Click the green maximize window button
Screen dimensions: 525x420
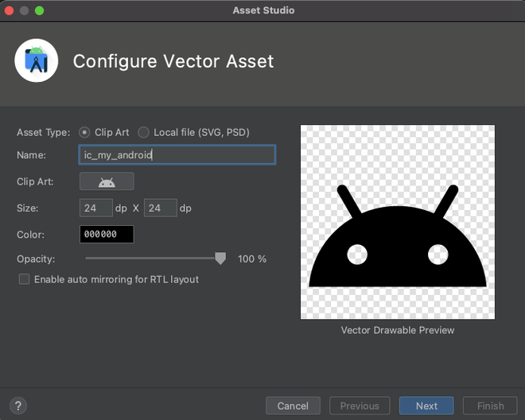[39, 10]
